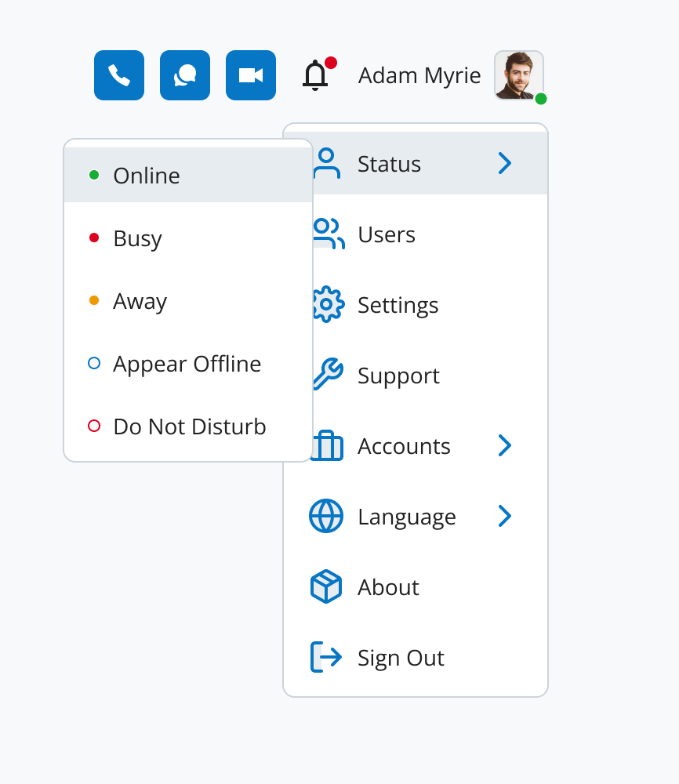
Task: Open the Users menu item
Action: coord(386,234)
